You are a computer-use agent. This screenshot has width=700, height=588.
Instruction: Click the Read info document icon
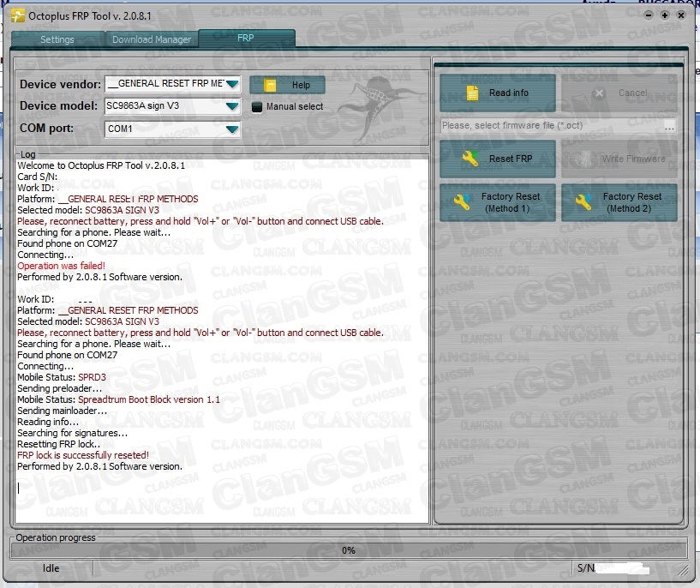click(472, 93)
